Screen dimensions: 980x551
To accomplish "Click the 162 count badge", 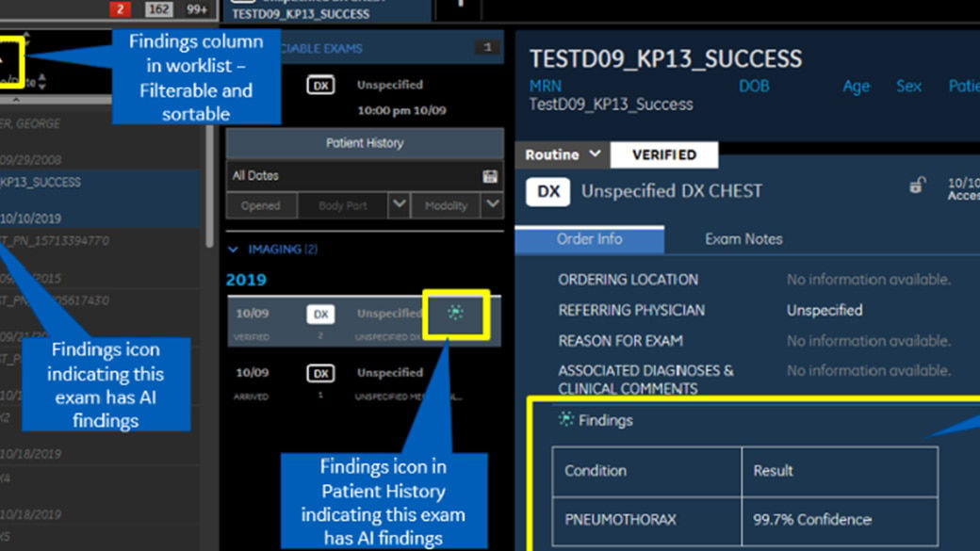I will pyautogui.click(x=158, y=9).
